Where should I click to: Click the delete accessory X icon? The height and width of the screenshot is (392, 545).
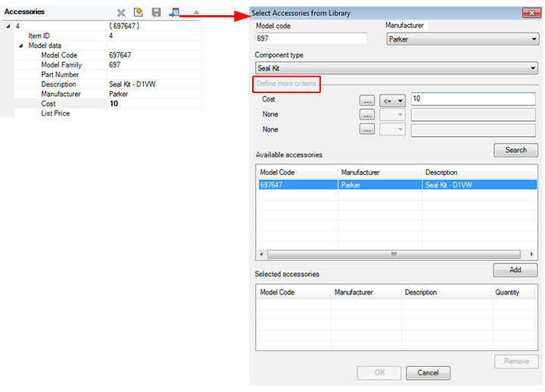click(x=121, y=13)
